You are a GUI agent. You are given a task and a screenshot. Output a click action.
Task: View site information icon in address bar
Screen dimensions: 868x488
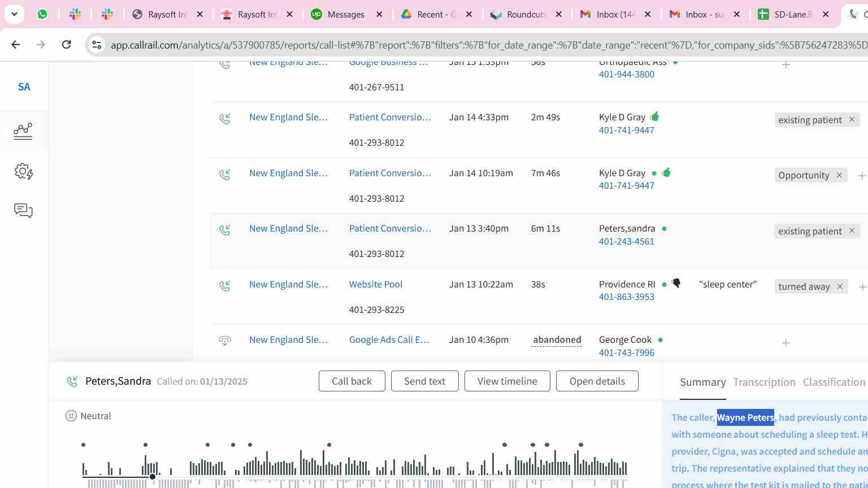coord(97,45)
